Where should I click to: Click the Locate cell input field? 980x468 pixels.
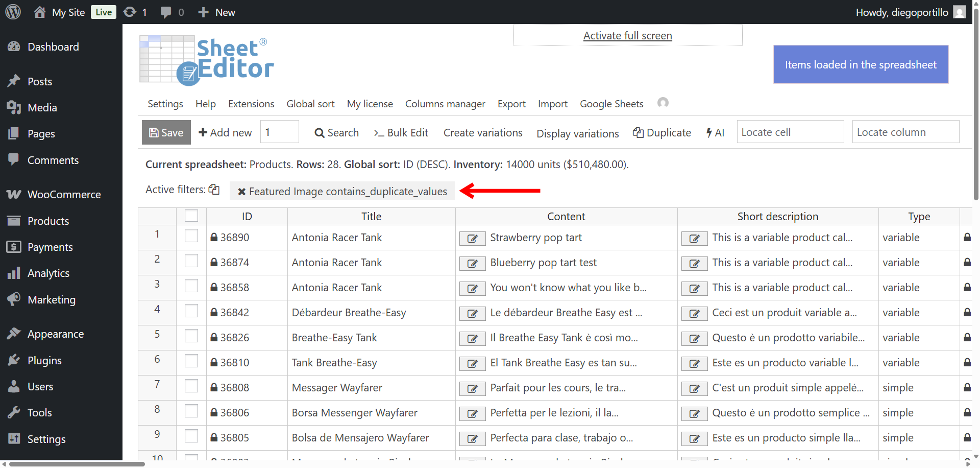pyautogui.click(x=790, y=132)
